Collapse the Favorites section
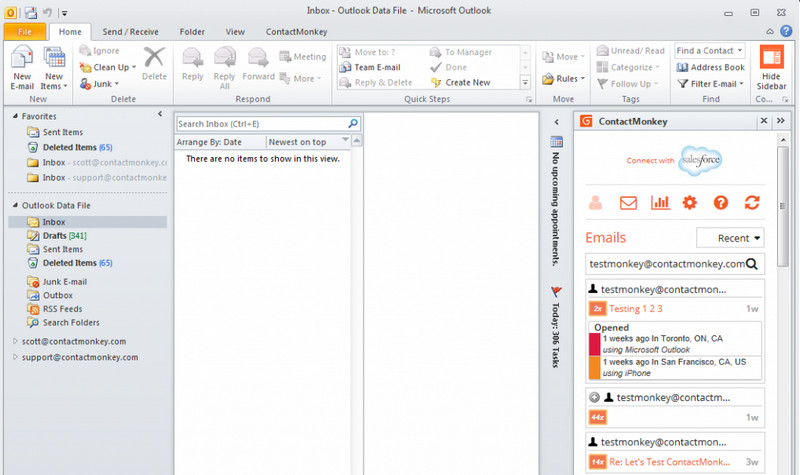 click(15, 116)
